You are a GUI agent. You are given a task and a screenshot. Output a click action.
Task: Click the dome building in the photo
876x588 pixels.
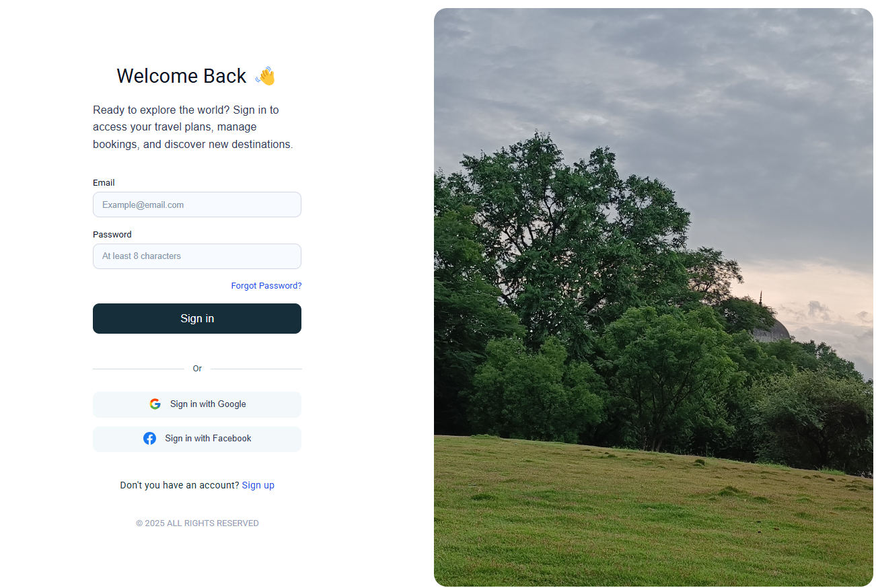(769, 328)
